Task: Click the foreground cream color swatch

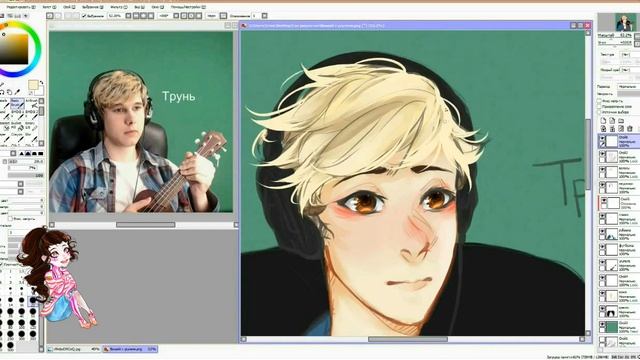Action: tap(33, 85)
